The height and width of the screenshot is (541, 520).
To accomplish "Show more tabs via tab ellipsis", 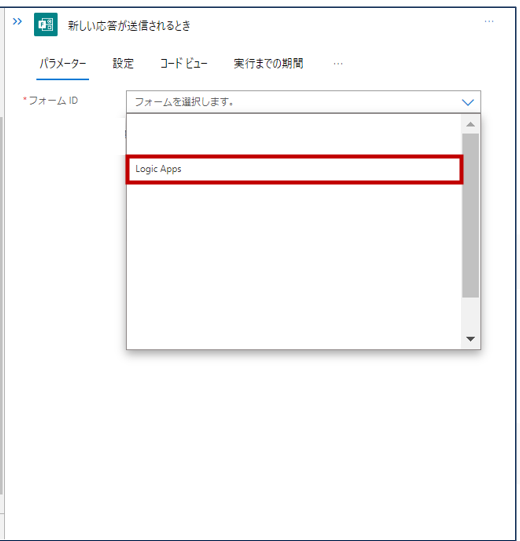I will 338,64.
